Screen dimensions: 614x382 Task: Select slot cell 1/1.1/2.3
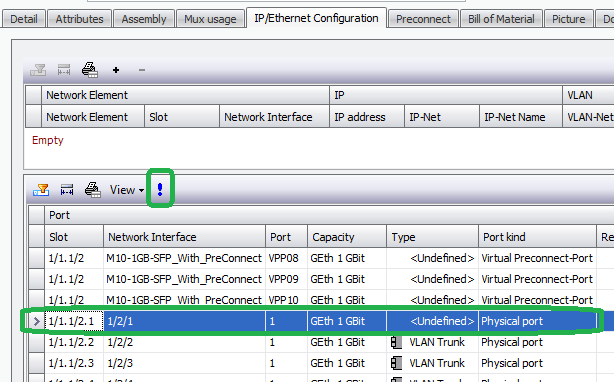pos(74,363)
